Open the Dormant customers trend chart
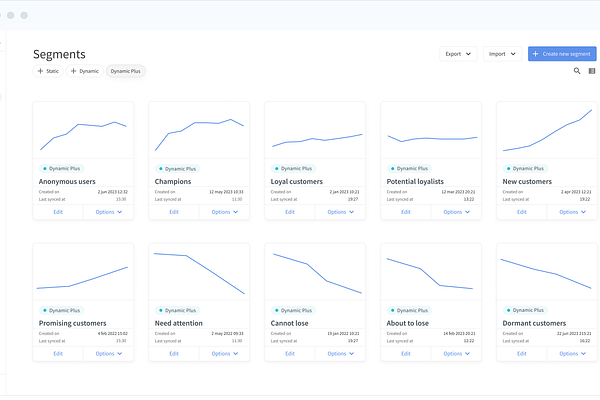The width and height of the screenshot is (600, 400). pos(547,272)
